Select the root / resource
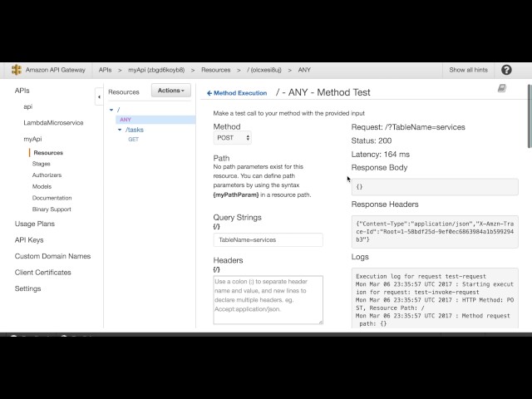The width and height of the screenshot is (532, 399). tap(118, 110)
